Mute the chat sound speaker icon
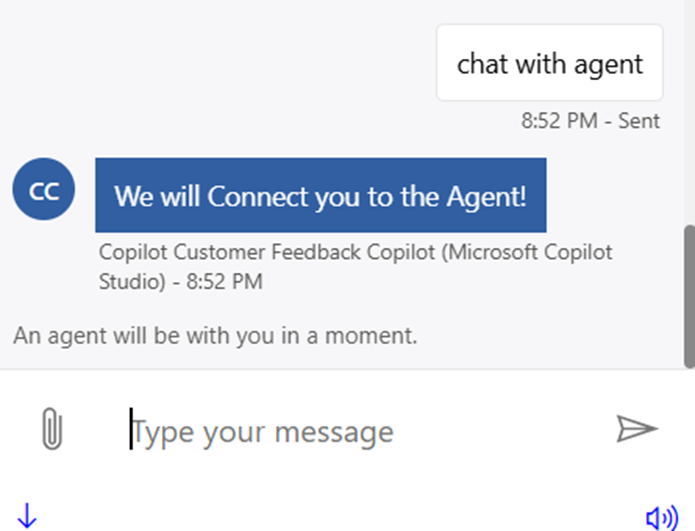This screenshot has height=531, width=695. click(661, 517)
